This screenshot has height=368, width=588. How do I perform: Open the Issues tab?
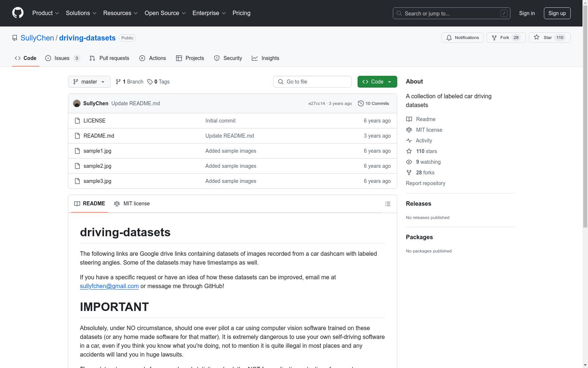[62, 58]
